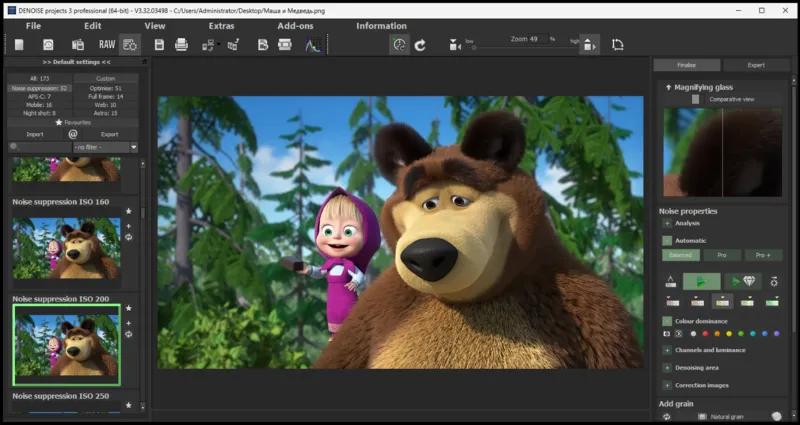The image size is (800, 425).
Task: Select the last green-marked noise level preset
Action: pos(772,302)
